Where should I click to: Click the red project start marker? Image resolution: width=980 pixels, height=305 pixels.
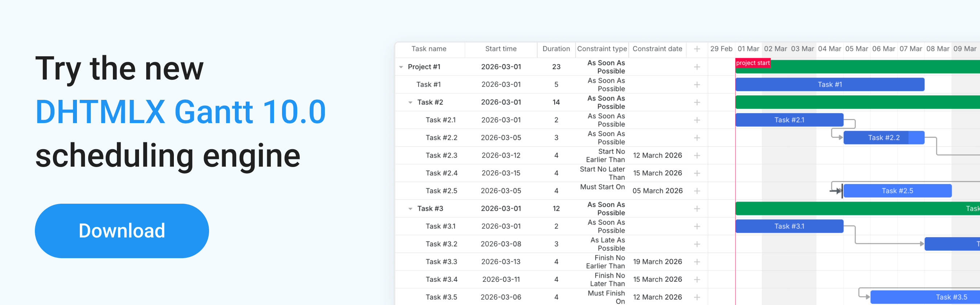pyautogui.click(x=753, y=63)
